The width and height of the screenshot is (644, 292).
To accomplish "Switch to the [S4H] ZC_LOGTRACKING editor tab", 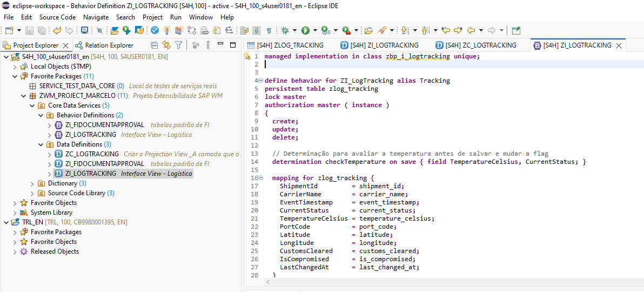I will coord(480,45).
